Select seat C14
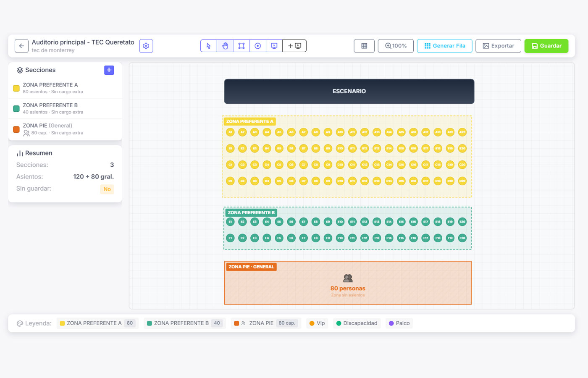This screenshot has height=378, width=588. 389,165
